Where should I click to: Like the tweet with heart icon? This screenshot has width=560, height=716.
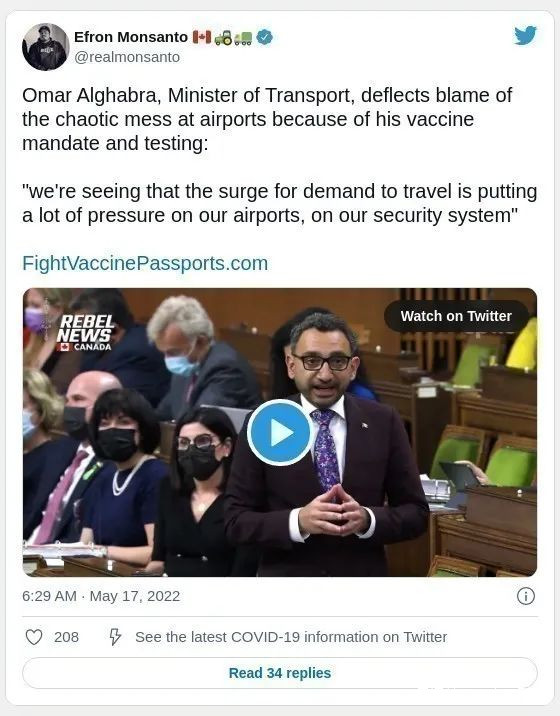click(34, 637)
